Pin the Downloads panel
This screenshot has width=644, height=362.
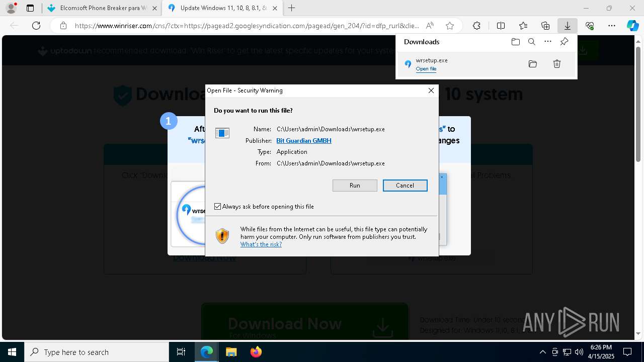564,42
